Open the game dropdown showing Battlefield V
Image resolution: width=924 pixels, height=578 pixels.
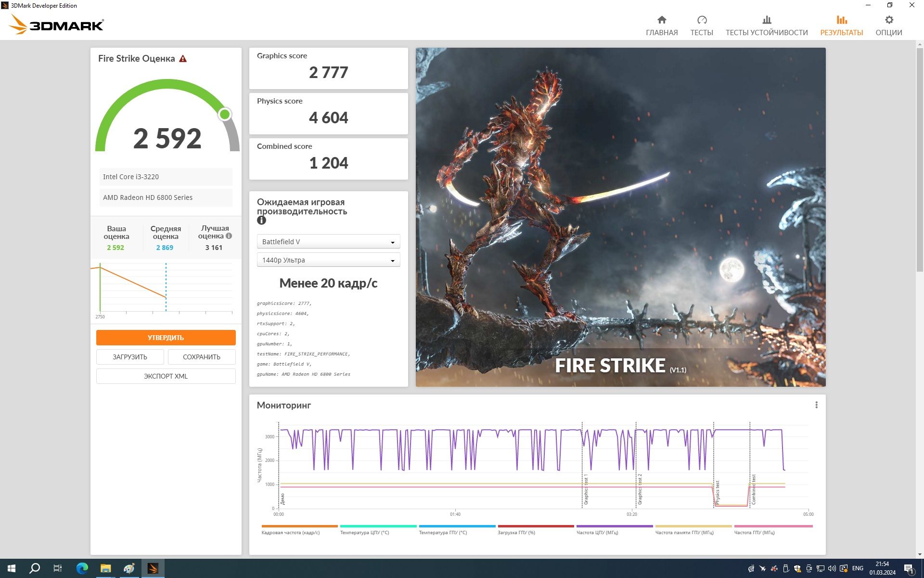point(328,242)
